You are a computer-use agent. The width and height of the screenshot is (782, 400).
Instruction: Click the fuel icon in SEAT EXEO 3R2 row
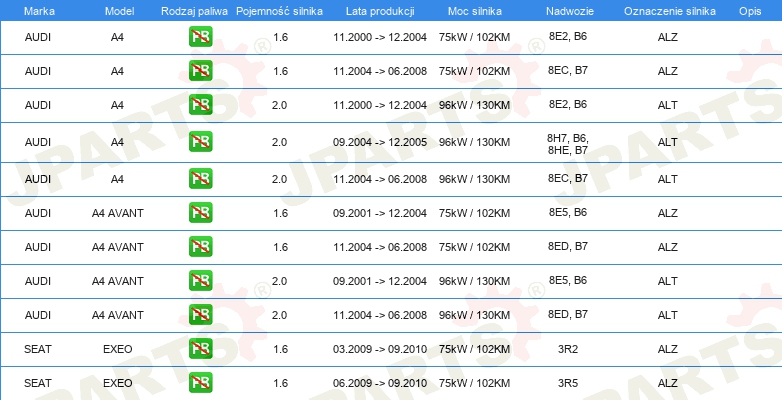(200, 349)
